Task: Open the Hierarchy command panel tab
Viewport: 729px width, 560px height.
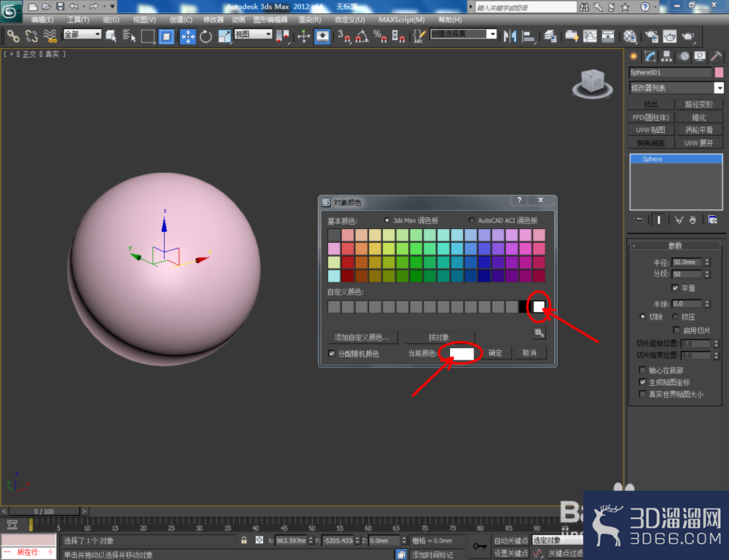Action: point(667,57)
